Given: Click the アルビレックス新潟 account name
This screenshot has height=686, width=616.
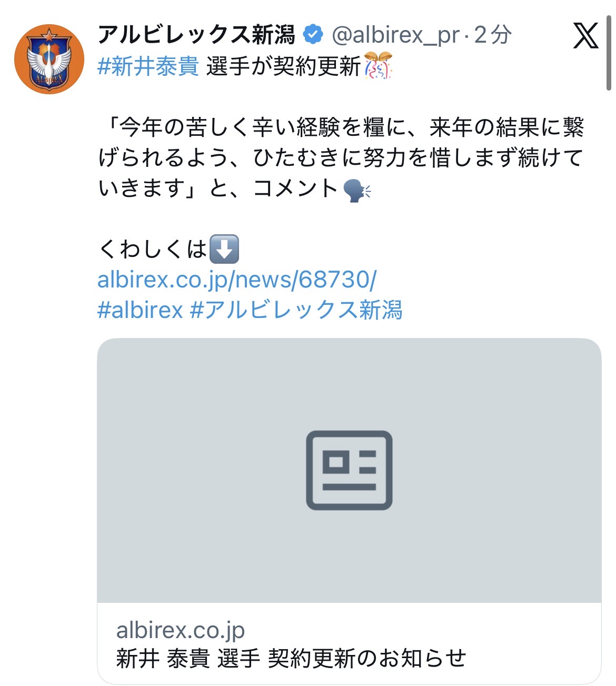Looking at the screenshot, I should point(196,35).
